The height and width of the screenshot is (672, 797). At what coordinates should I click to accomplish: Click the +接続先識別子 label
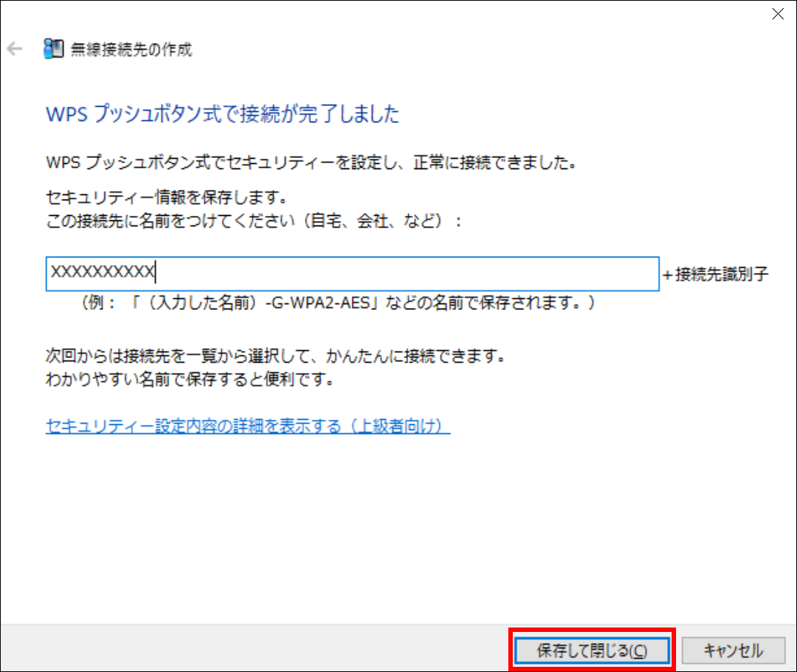pyautogui.click(x=715, y=274)
